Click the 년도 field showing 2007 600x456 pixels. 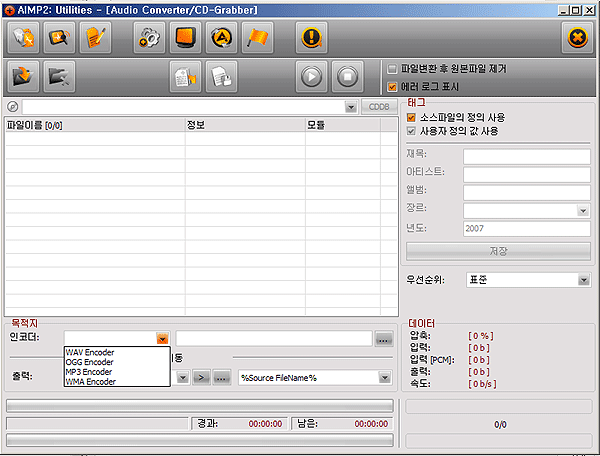tap(527, 228)
